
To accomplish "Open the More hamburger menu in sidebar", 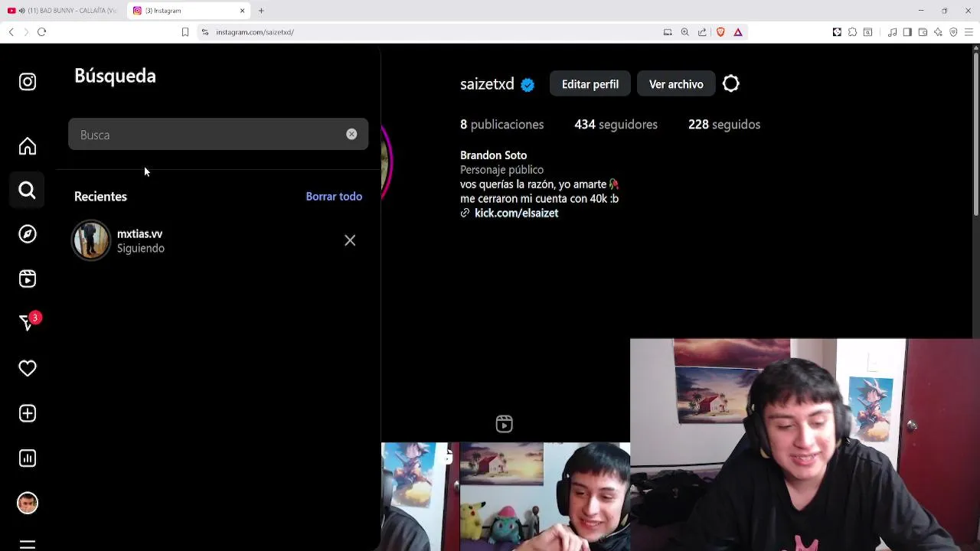I will pos(28,545).
